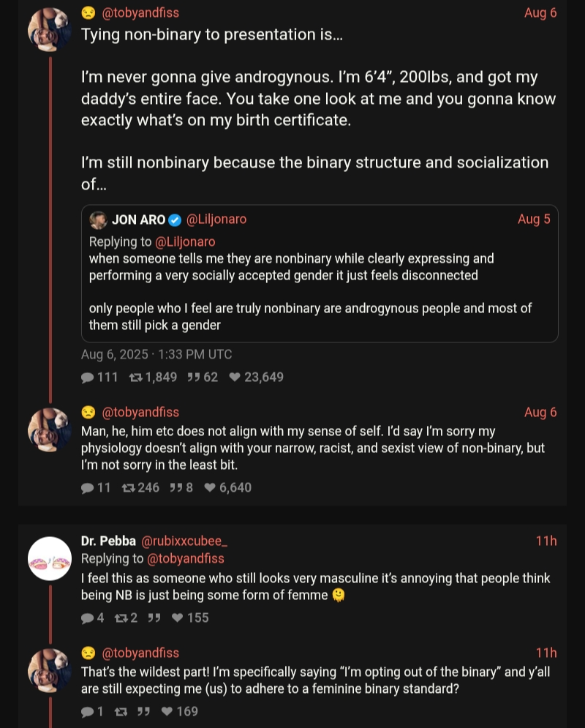This screenshot has width=585, height=728.
Task: Click the retweet icon with 1,849 count
Action: pos(135,378)
